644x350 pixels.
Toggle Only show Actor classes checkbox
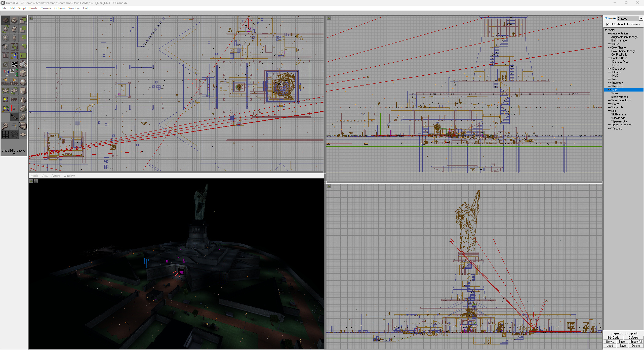(608, 24)
